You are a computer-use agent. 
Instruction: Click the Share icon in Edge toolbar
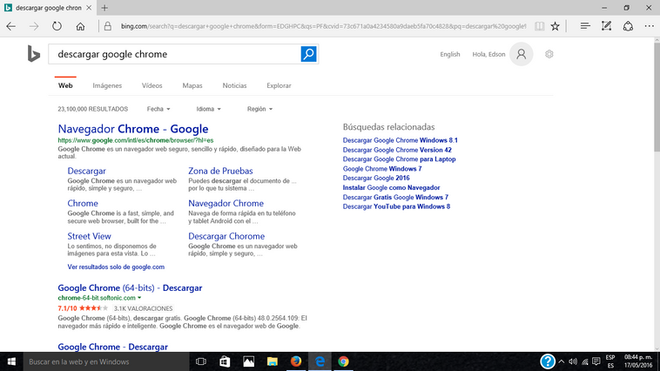pyautogui.click(x=628, y=26)
